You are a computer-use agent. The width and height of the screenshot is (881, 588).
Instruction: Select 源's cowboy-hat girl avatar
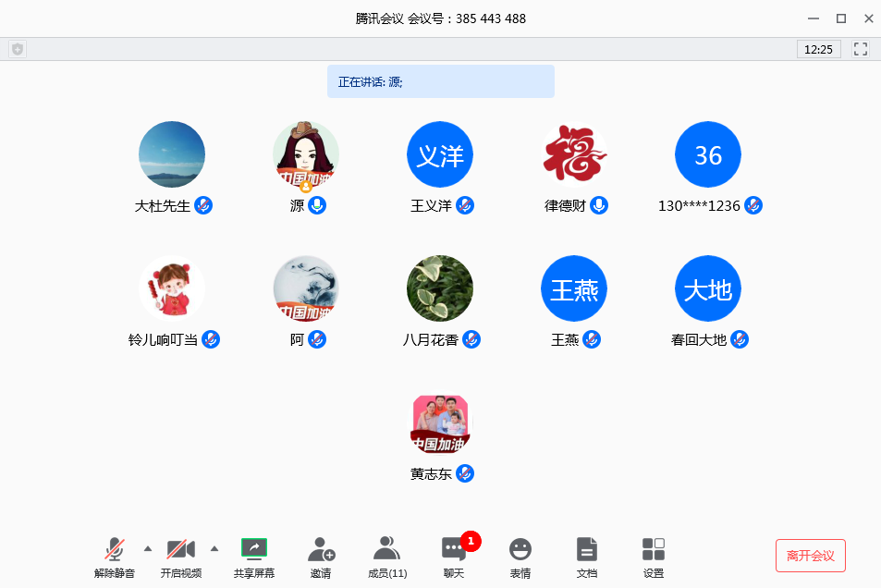pyautogui.click(x=306, y=154)
